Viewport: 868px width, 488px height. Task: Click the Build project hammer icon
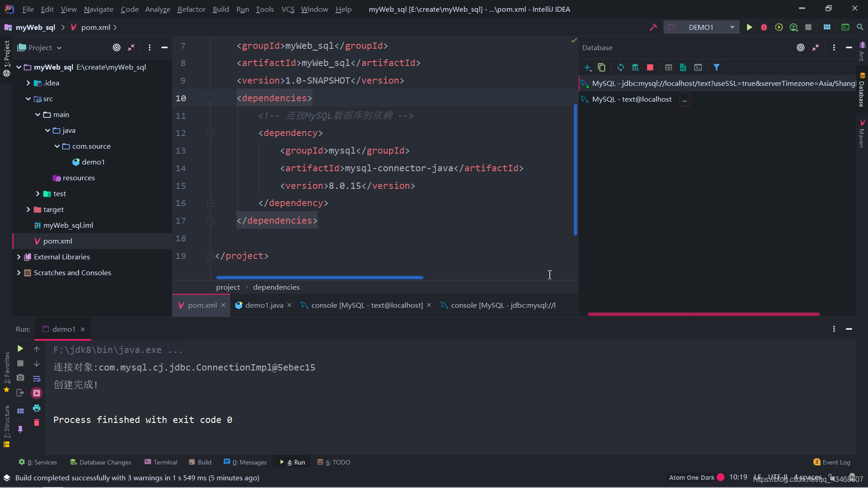click(x=653, y=27)
